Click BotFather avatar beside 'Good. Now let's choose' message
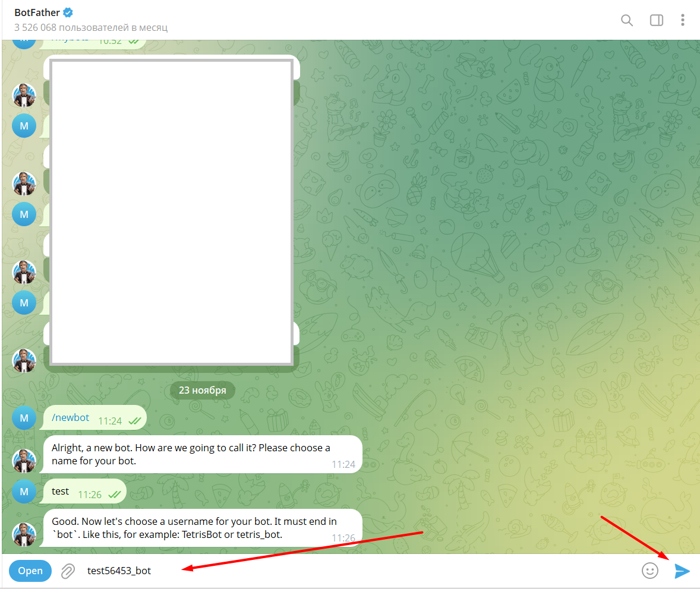This screenshot has width=700, height=589. click(x=24, y=534)
